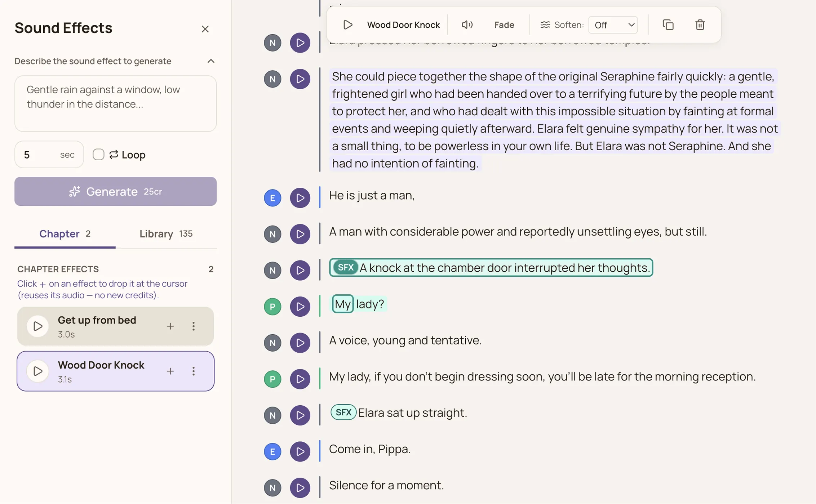This screenshot has height=504, width=816.
Task: Collapse the sound effect description section
Action: [211, 61]
